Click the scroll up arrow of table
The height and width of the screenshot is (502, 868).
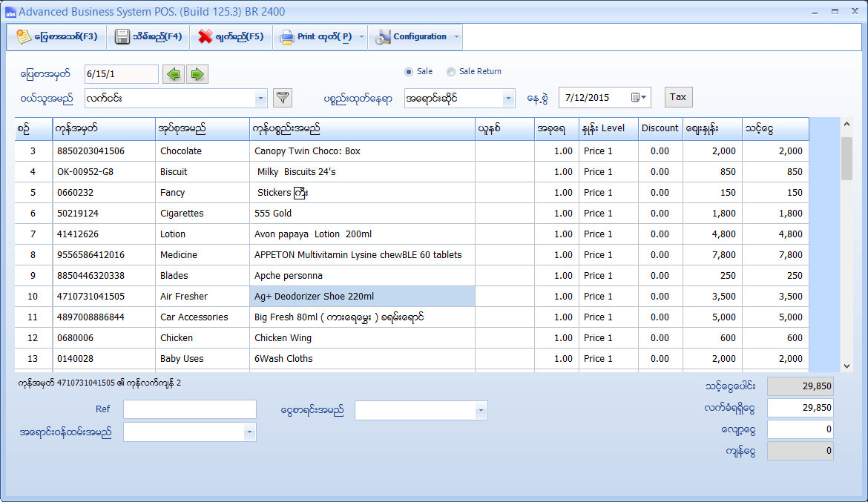click(846, 125)
